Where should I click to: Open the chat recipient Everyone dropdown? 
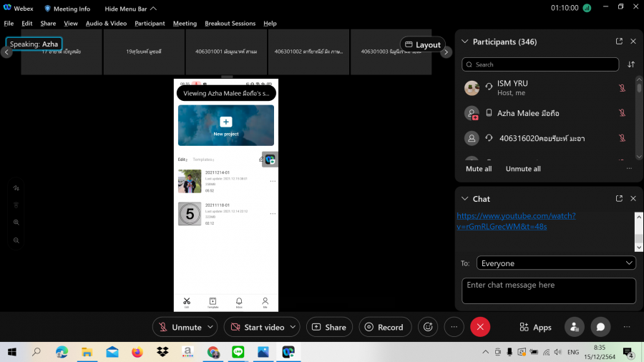coord(556,263)
